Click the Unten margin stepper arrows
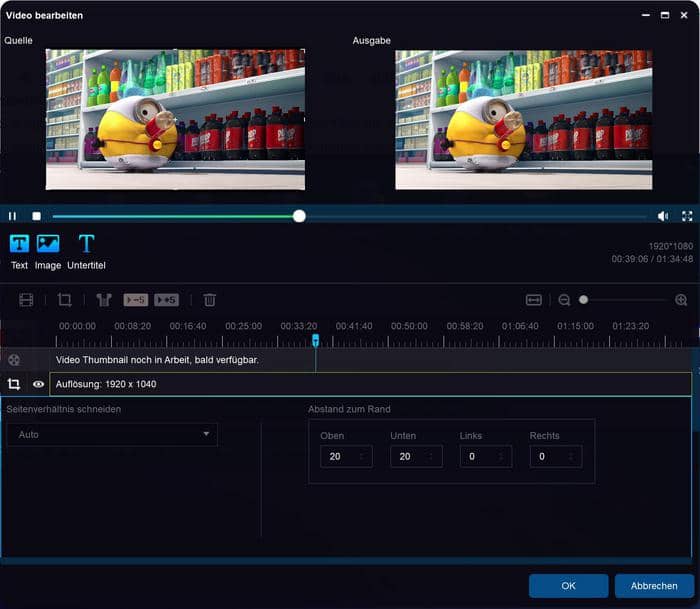This screenshot has height=609, width=700. 431,457
